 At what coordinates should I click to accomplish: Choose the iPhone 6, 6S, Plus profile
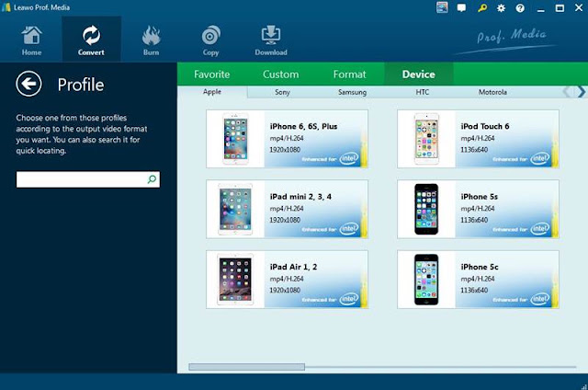coord(287,139)
